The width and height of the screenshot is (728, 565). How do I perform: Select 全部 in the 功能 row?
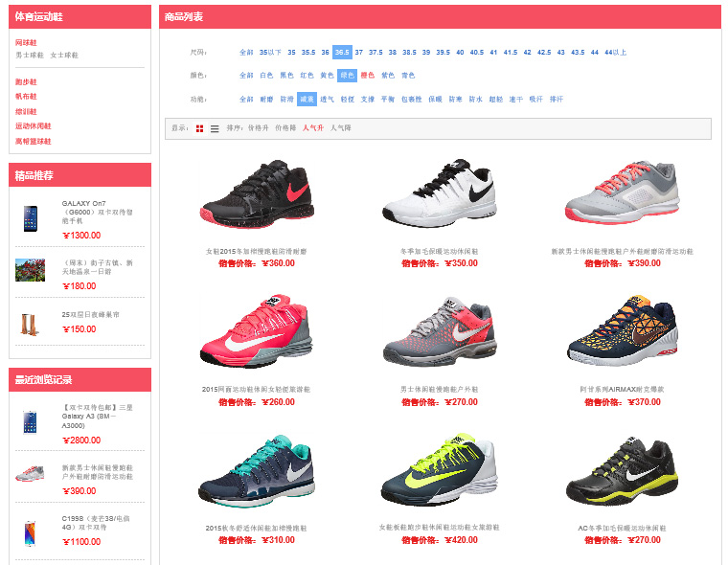point(246,99)
